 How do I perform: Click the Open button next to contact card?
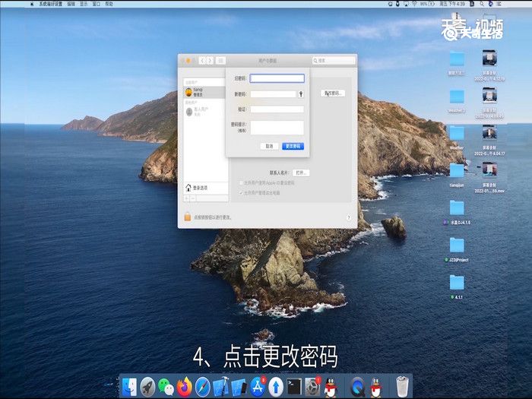[x=301, y=173]
